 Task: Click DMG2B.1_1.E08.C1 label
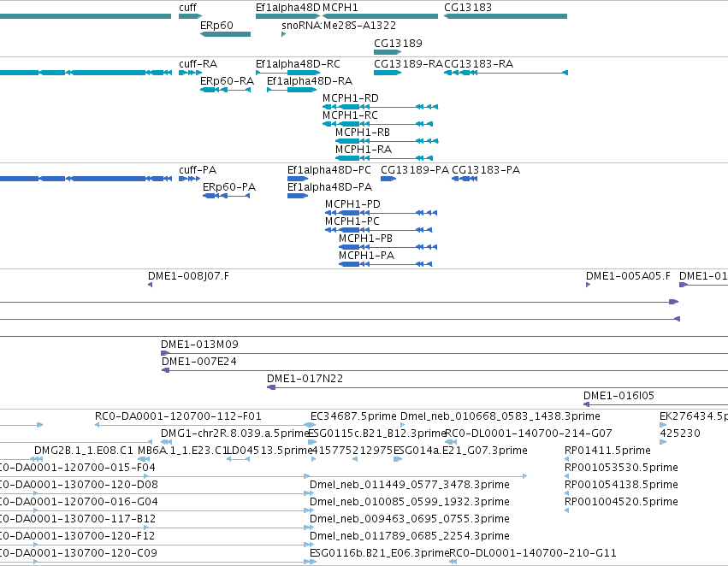tap(84, 451)
